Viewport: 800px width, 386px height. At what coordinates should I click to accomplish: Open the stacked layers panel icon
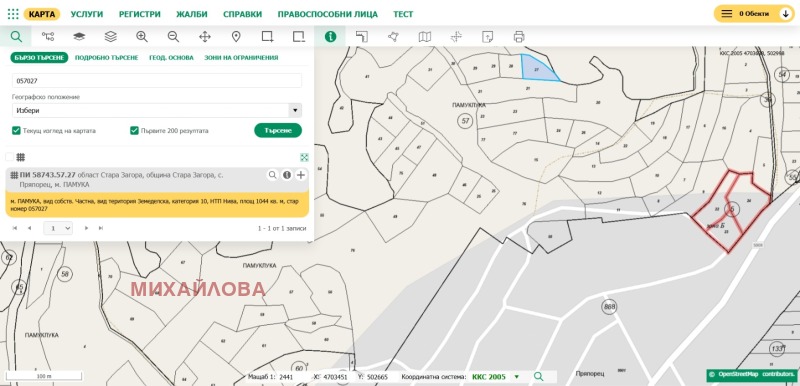(x=110, y=37)
